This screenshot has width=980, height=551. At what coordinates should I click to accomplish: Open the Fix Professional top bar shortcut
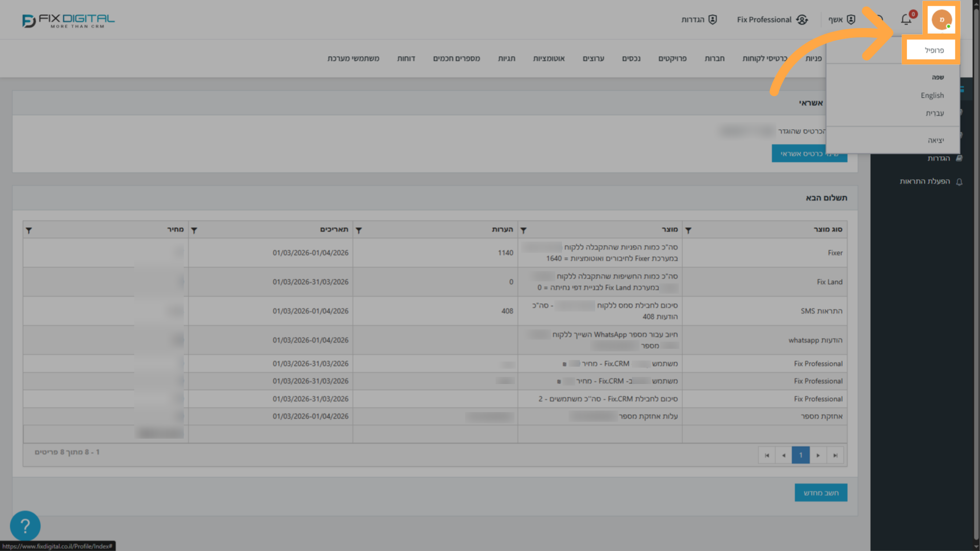tap(772, 19)
